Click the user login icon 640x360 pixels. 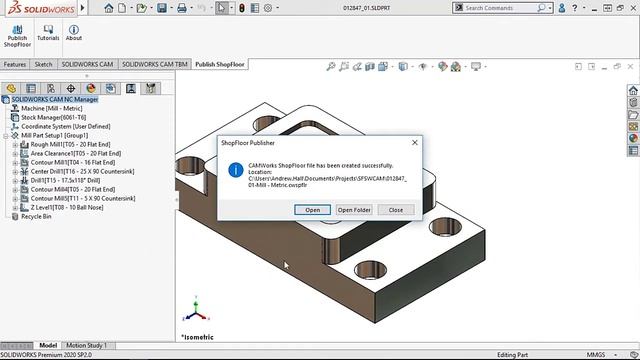tap(562, 8)
